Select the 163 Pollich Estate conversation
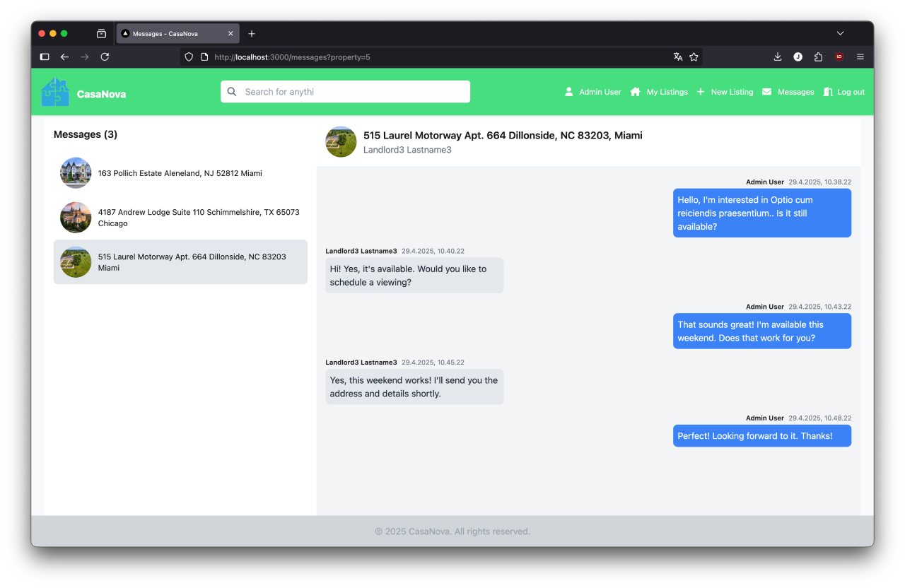This screenshot has height=588, width=905. click(180, 173)
